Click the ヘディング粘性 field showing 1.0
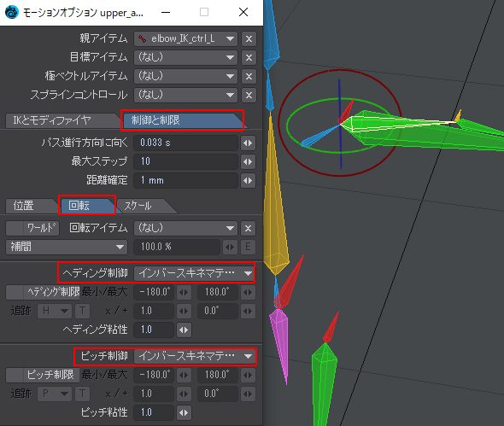Image resolution: width=504 pixels, height=426 pixels. pyautogui.click(x=154, y=330)
